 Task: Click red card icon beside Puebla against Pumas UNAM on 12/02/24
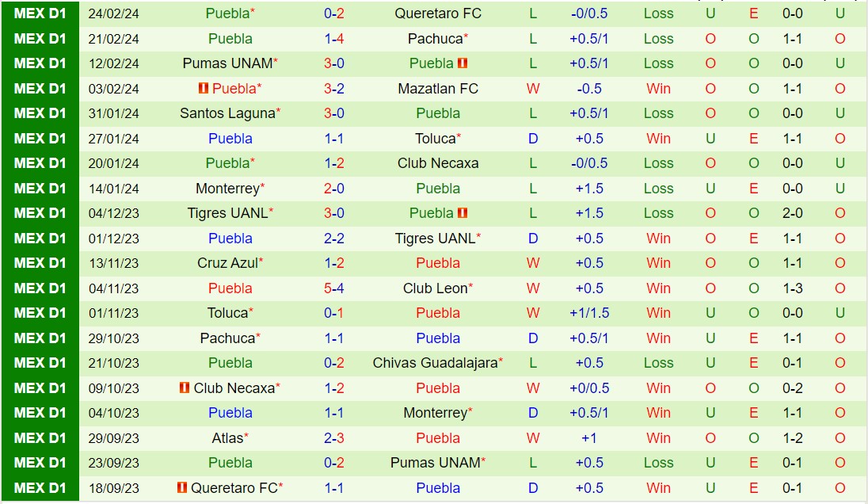click(x=463, y=63)
